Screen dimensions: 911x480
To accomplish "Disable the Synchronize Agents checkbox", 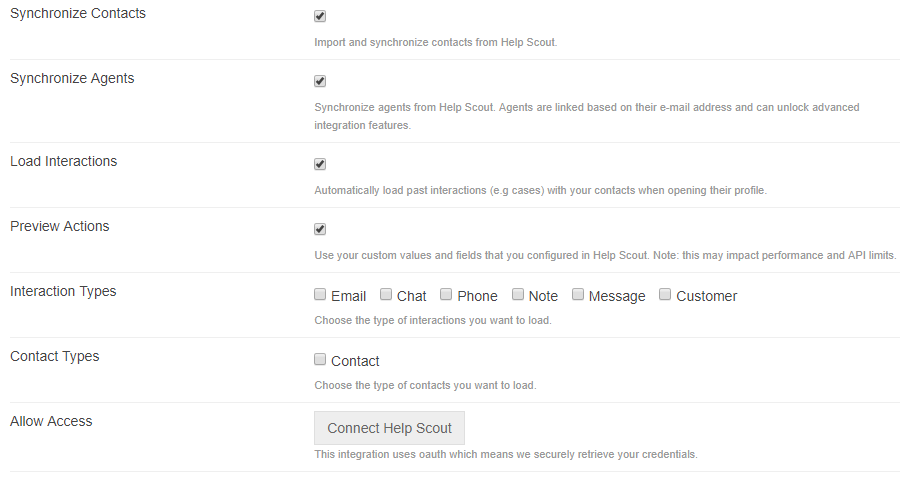I will point(320,82).
